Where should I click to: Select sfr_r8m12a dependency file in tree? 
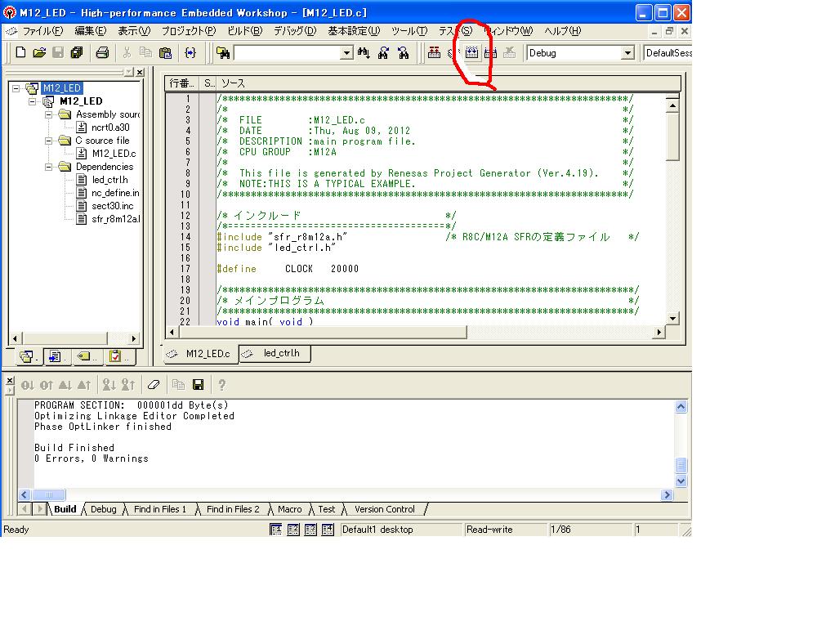(115, 219)
